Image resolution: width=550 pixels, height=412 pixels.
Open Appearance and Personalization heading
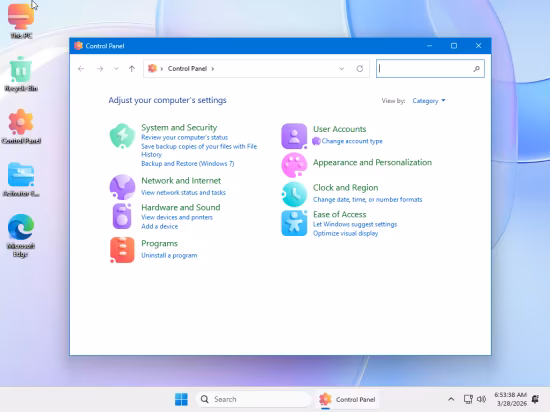tap(372, 162)
